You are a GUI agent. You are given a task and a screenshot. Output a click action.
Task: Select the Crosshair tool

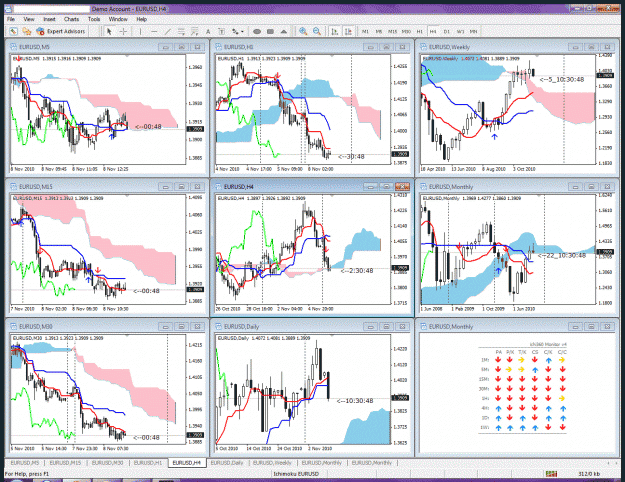[x=124, y=31]
